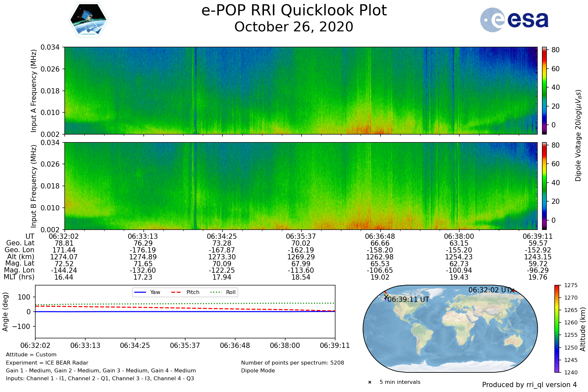Click the 'October 26, 2020' date subtitle

pyautogui.click(x=294, y=27)
